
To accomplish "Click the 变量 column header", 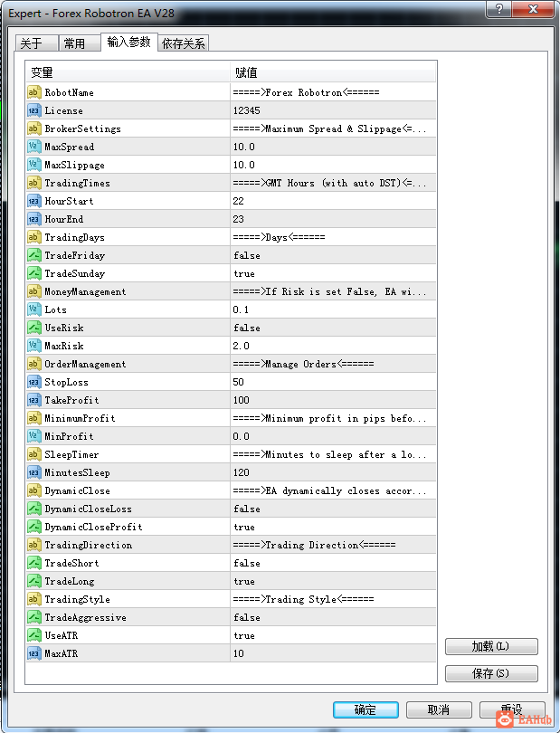I will (128, 72).
